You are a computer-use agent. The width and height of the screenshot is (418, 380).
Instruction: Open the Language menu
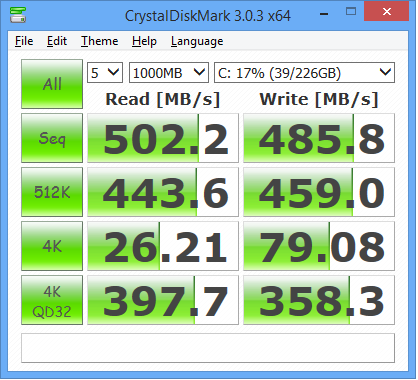[197, 41]
